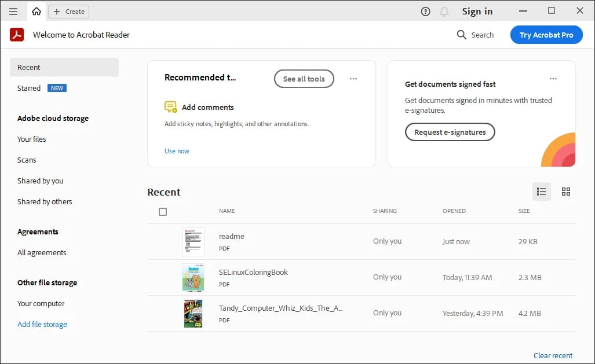Open the notifications bell icon

444,12
